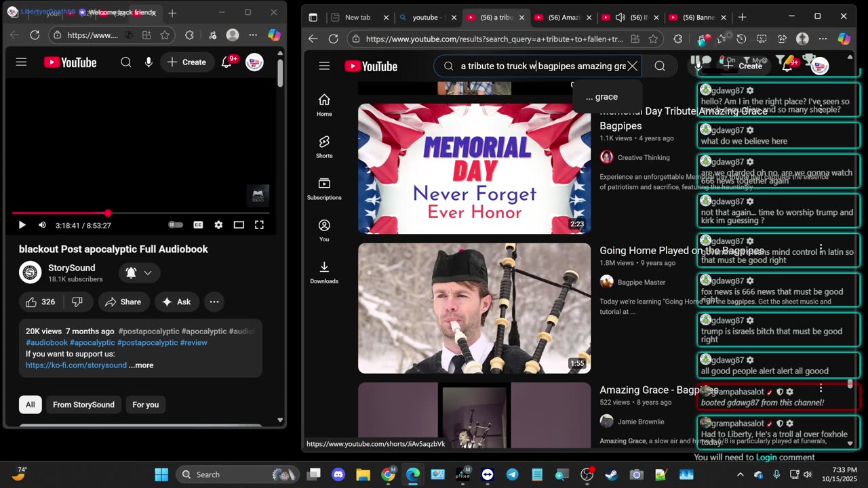
Task: Click the Login link in chat panel
Action: click(766, 457)
